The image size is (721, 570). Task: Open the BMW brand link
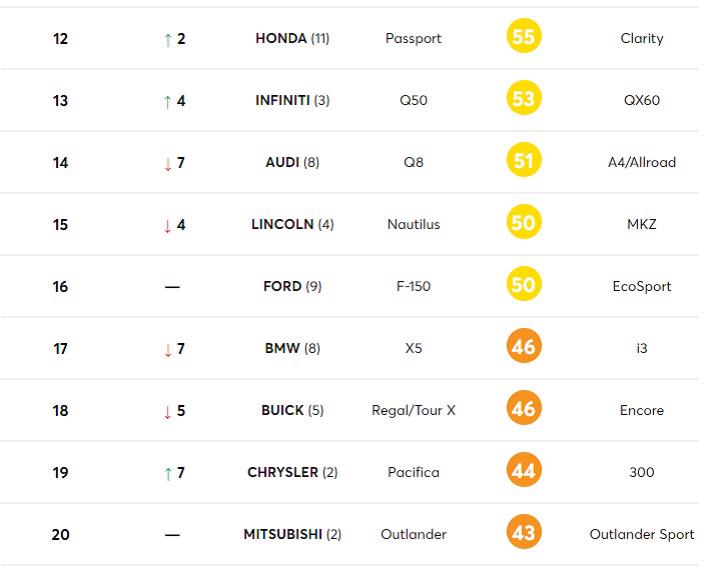(x=282, y=348)
